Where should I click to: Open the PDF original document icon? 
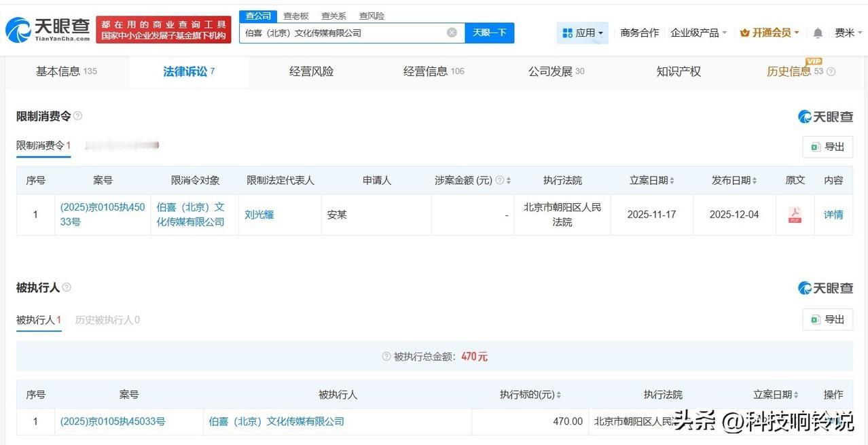pos(795,215)
